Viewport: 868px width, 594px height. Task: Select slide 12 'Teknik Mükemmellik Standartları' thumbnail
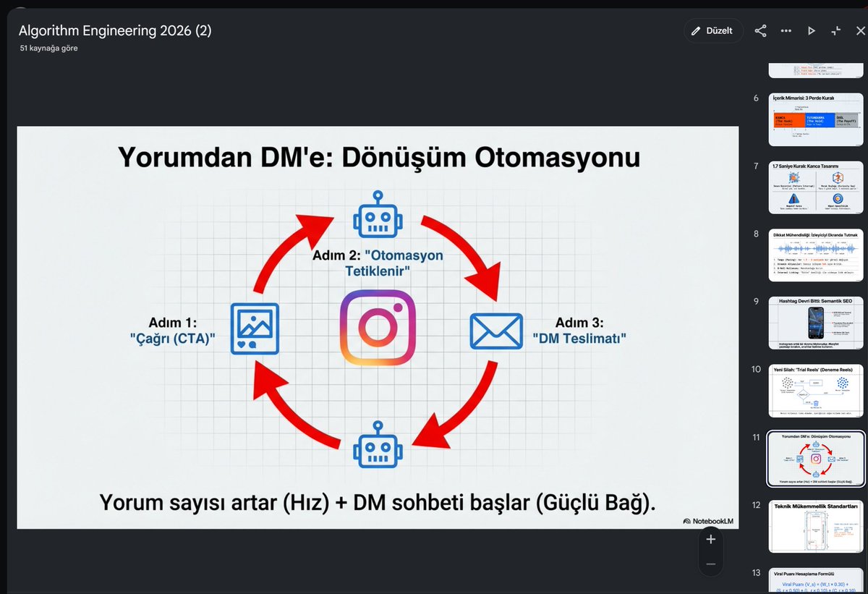816,526
